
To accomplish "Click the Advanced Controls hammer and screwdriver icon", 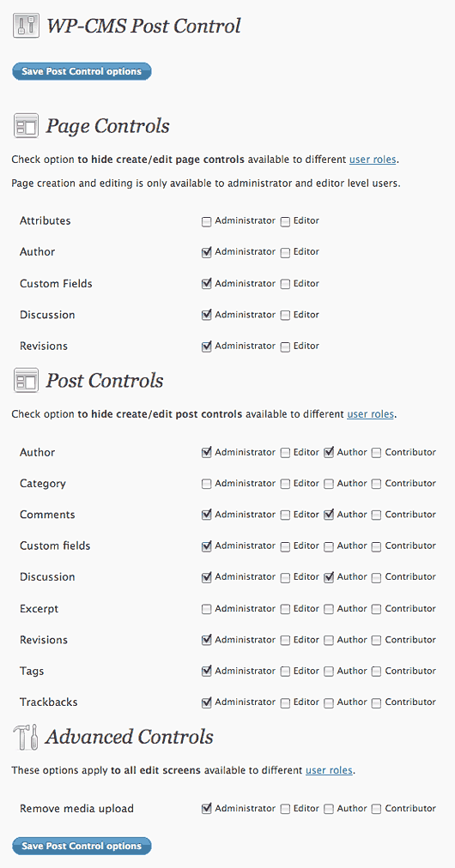I will pos(26,737).
